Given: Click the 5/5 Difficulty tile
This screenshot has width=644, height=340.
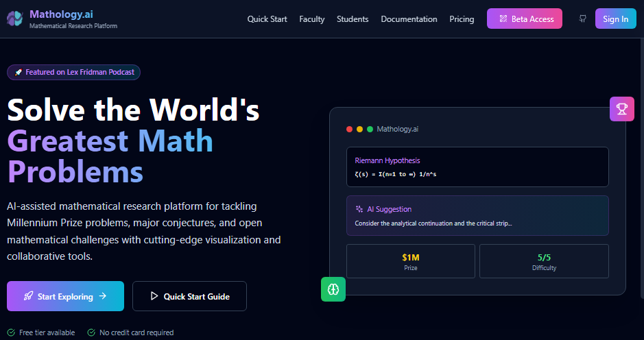Looking at the screenshot, I should pos(544,261).
